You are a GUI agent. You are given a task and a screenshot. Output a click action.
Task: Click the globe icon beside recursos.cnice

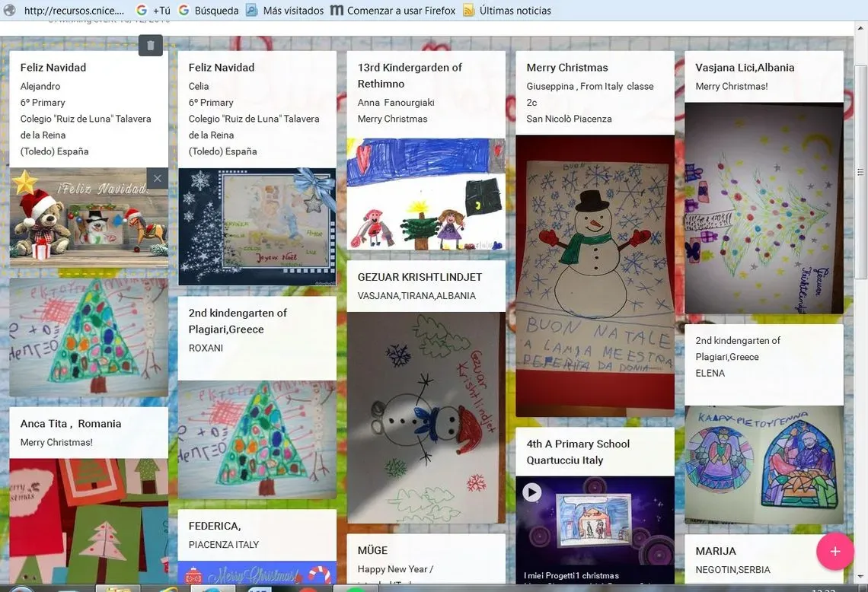10,10
